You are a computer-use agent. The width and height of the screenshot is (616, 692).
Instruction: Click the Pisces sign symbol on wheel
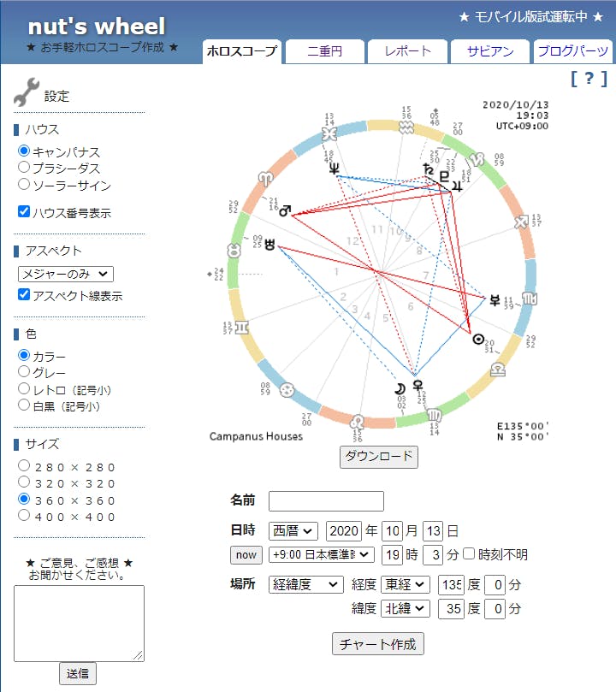point(329,133)
